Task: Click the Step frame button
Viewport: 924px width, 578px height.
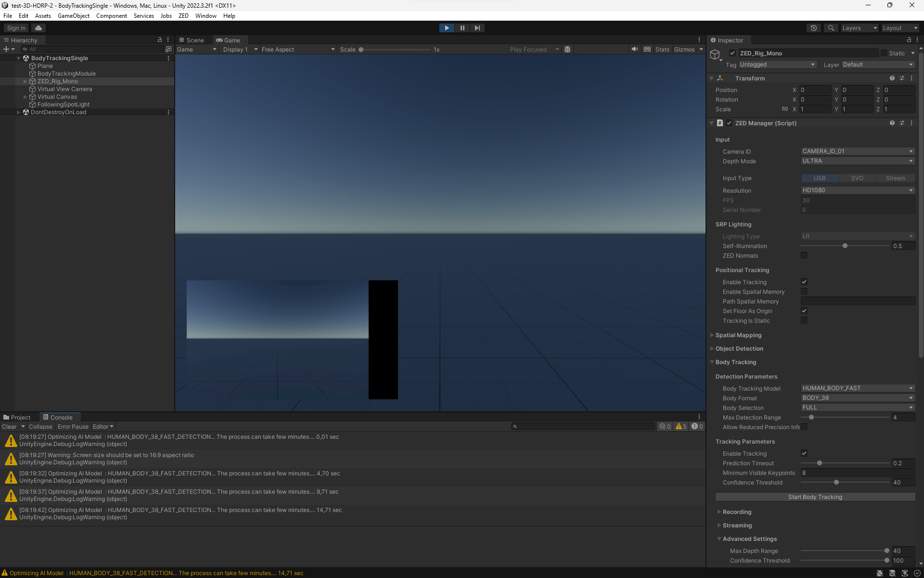Action: [477, 27]
